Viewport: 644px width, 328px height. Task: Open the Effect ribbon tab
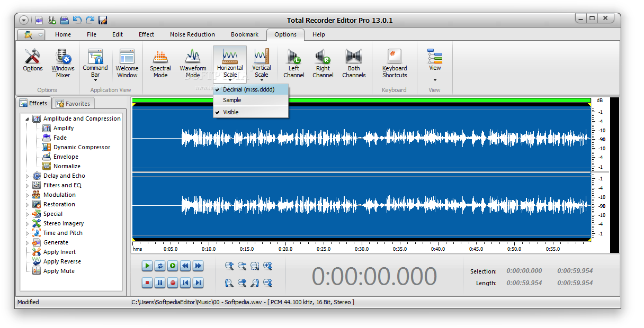pos(146,35)
